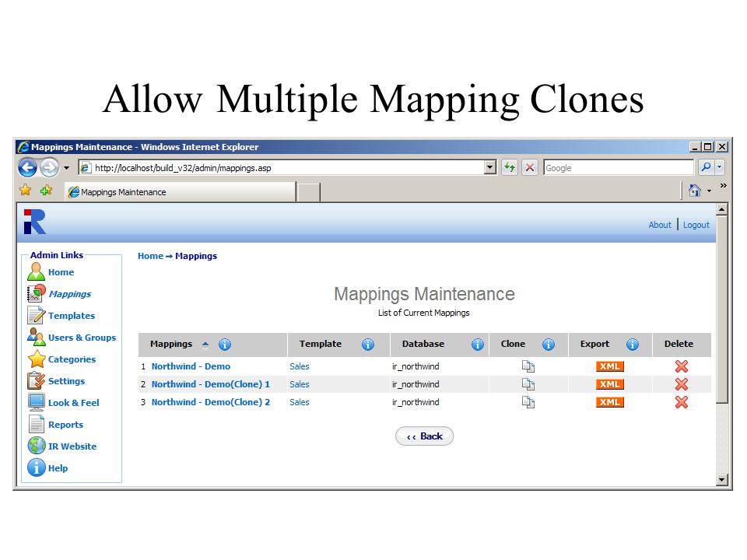This screenshot has width=747, height=560.
Task: Expand the address bar history dropdown
Action: 489,168
